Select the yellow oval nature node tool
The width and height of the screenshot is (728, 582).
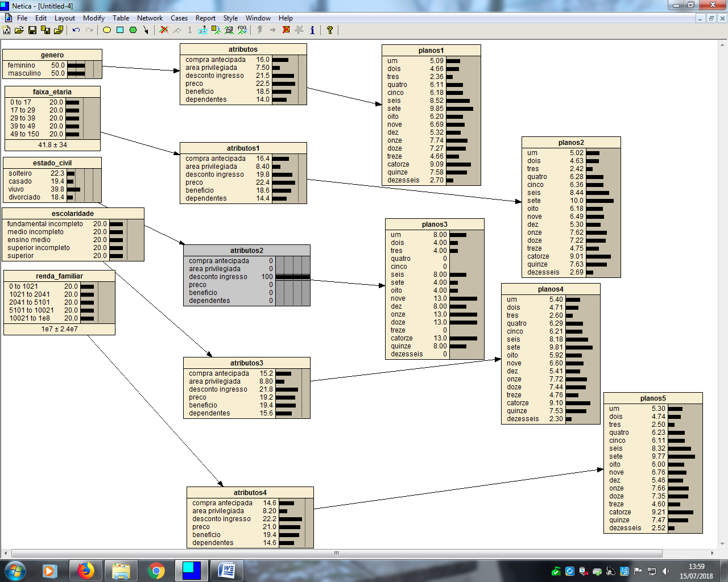click(106, 30)
